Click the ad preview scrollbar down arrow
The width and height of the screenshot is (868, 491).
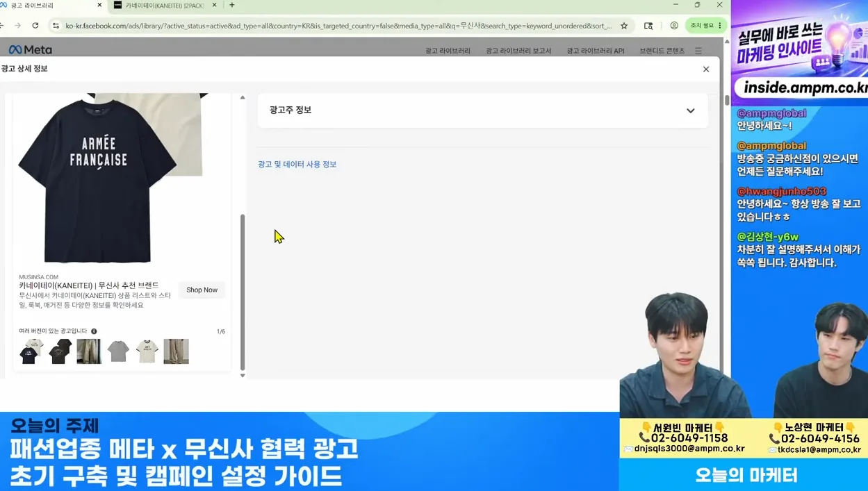[x=243, y=376]
